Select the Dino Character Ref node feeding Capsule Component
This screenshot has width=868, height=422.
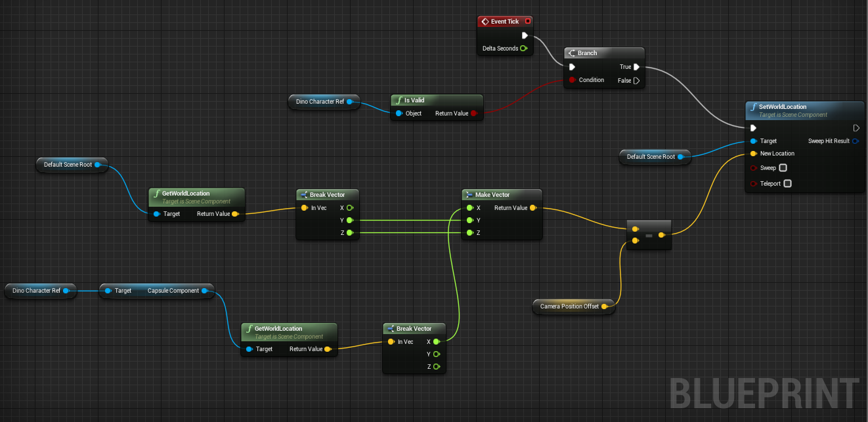click(x=40, y=291)
